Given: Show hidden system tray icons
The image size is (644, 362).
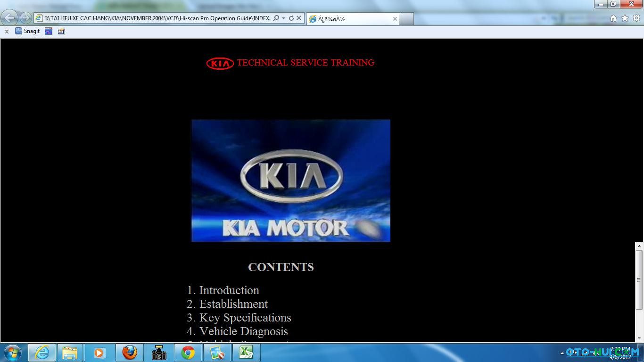Looking at the screenshot, I should pos(562,353).
